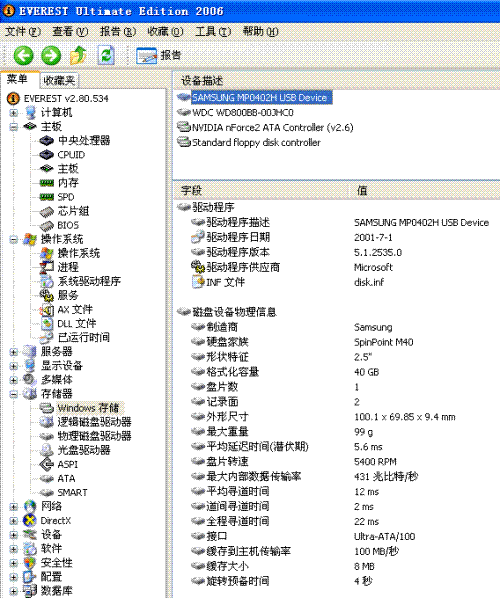The height and width of the screenshot is (598, 500).
Task: Click the 服务 services gear icon
Action: coord(47,296)
